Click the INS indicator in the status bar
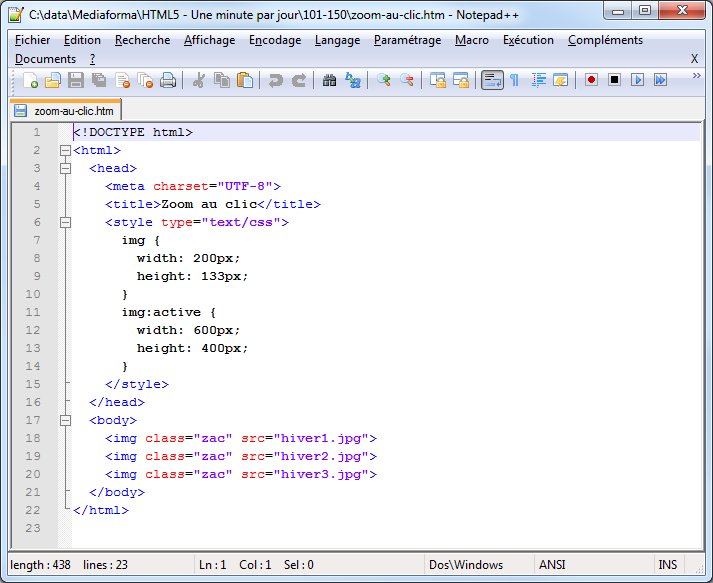The height and width of the screenshot is (583, 713). point(667,565)
